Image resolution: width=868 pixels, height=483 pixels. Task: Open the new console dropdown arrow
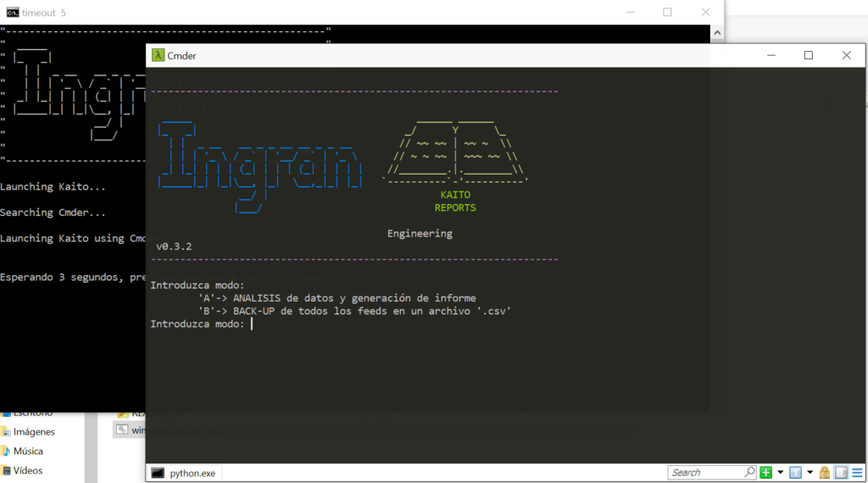pos(779,473)
